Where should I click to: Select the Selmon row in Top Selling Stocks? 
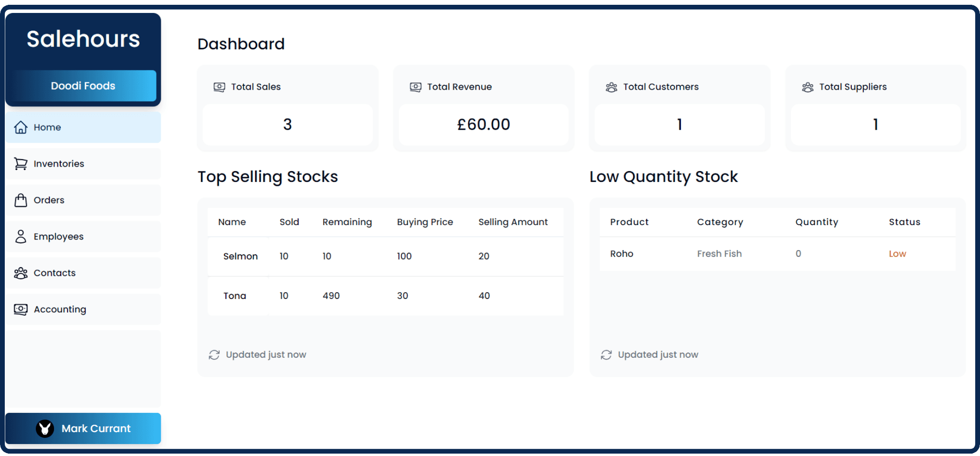385,256
